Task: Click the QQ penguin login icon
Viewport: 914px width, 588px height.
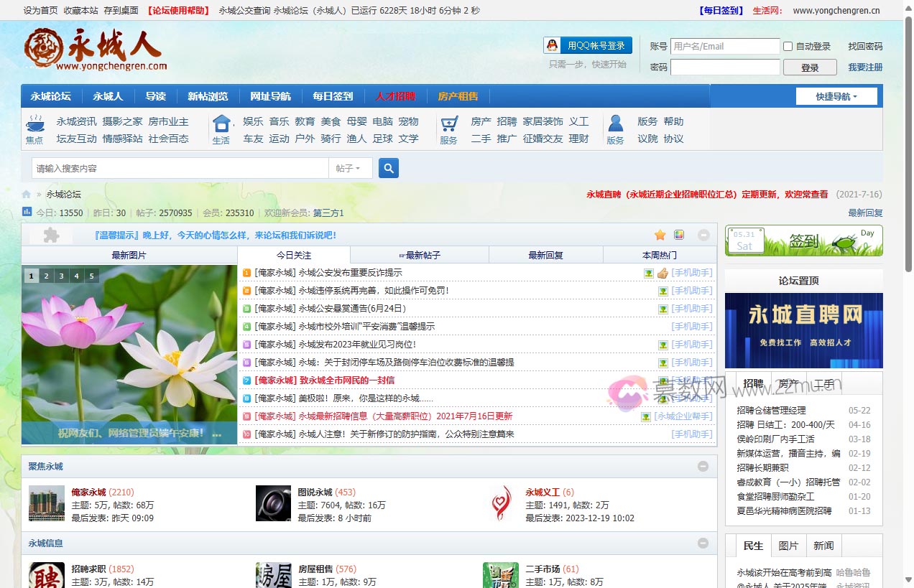Action: tap(552, 45)
